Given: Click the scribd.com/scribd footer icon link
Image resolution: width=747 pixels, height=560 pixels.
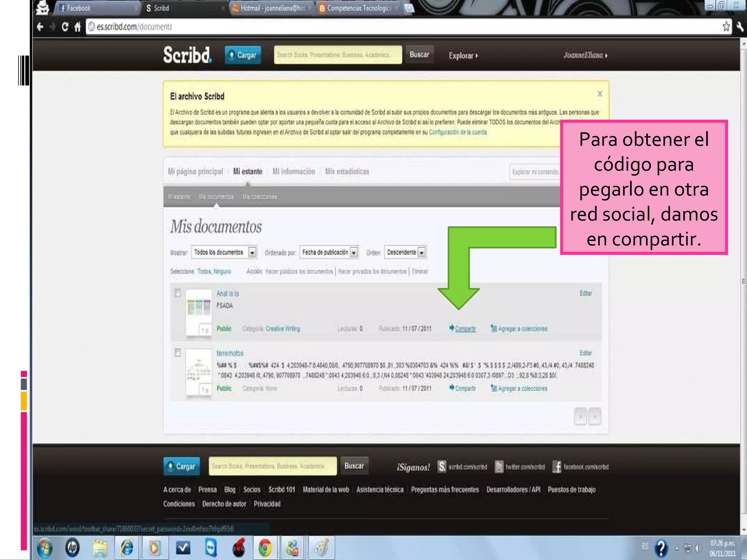Looking at the screenshot, I should pyautogui.click(x=462, y=467).
